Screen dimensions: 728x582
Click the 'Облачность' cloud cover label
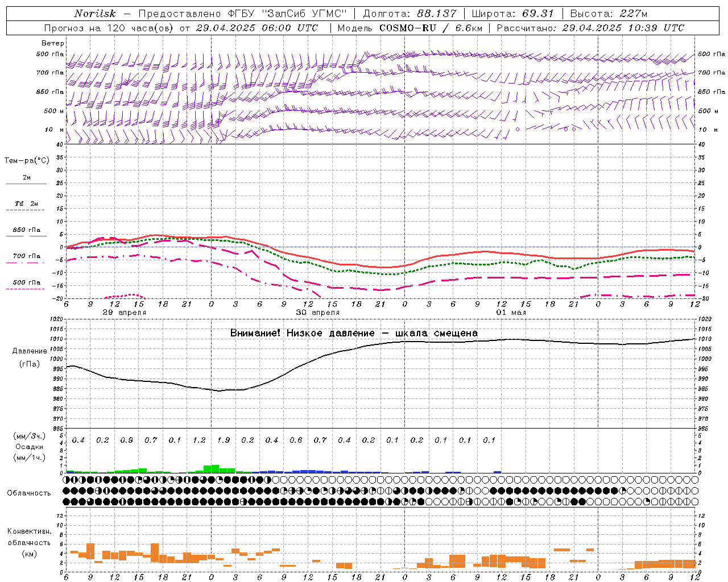pyautogui.click(x=29, y=493)
